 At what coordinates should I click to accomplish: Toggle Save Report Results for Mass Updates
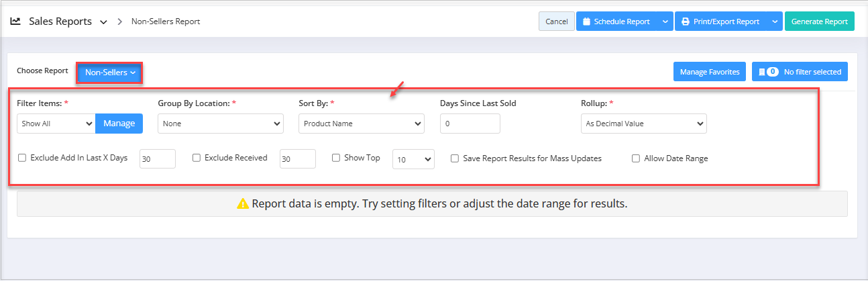click(x=455, y=159)
